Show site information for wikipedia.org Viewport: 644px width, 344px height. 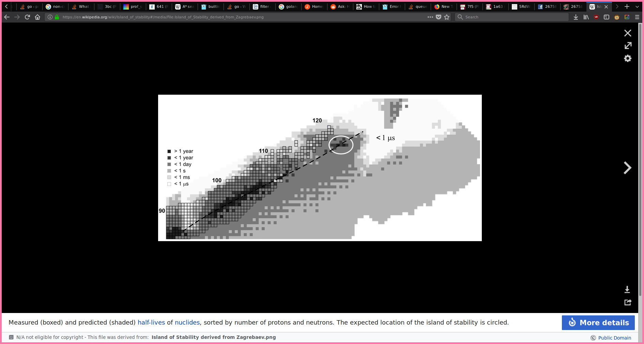[50, 17]
